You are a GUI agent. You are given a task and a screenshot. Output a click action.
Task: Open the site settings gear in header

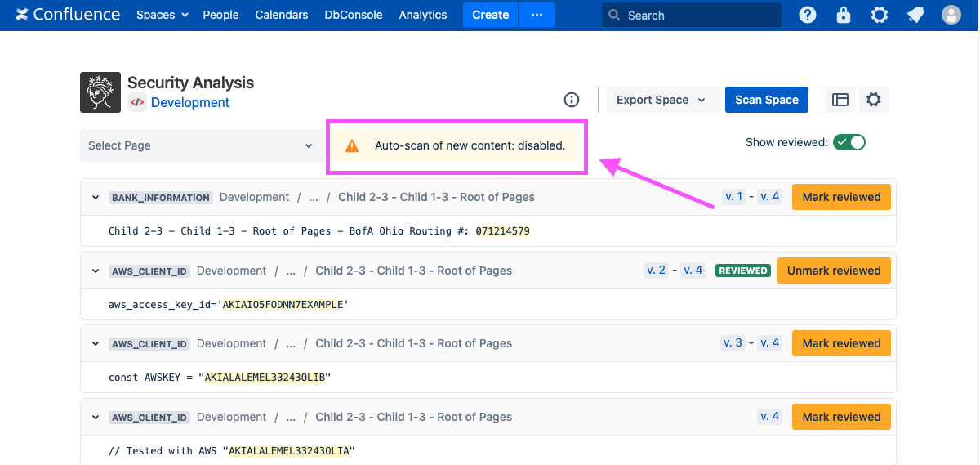tap(879, 15)
